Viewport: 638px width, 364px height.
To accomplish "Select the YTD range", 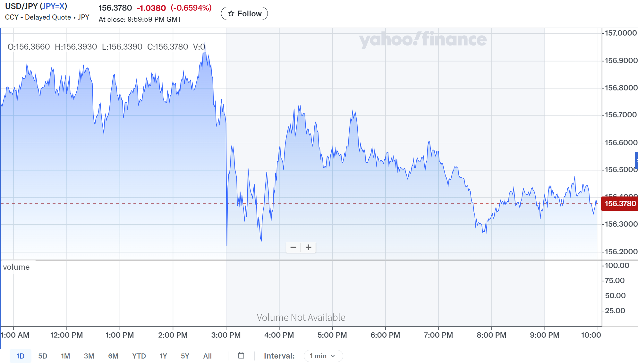I will (x=139, y=356).
